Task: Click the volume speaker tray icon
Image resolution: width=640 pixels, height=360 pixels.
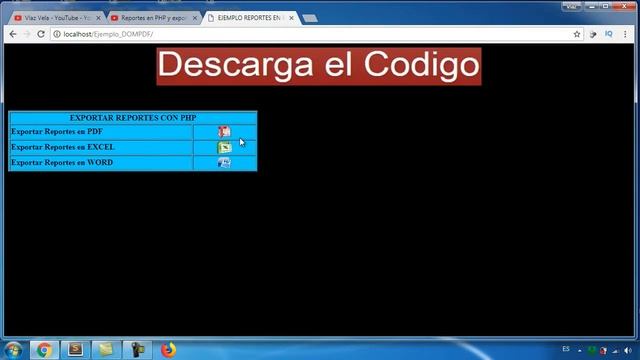Action: tap(628, 350)
